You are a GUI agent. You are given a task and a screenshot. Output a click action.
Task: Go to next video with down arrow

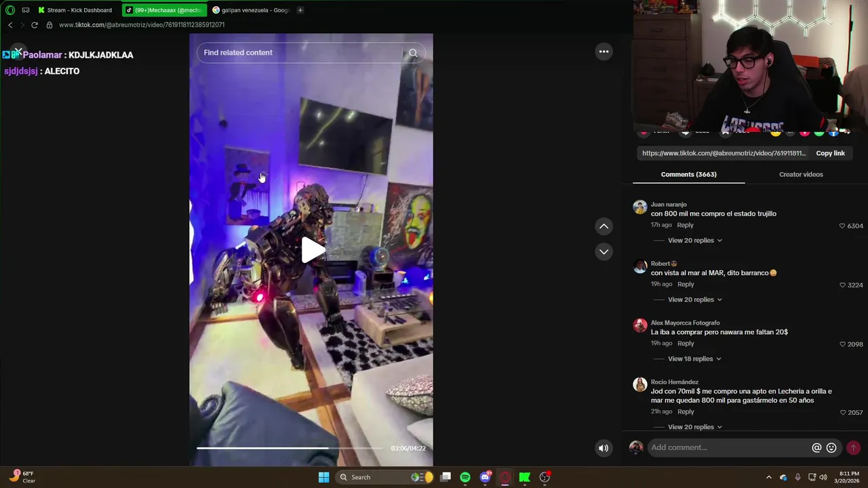click(x=604, y=251)
